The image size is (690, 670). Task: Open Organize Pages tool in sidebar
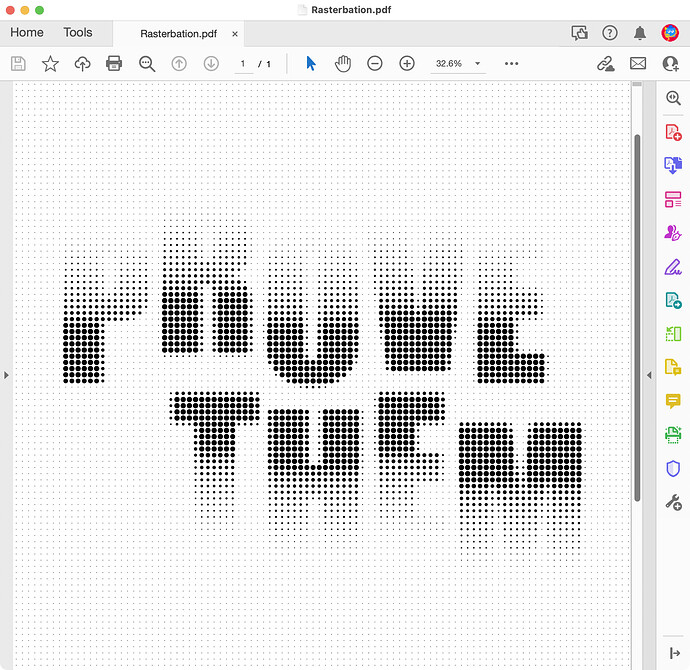pyautogui.click(x=673, y=334)
